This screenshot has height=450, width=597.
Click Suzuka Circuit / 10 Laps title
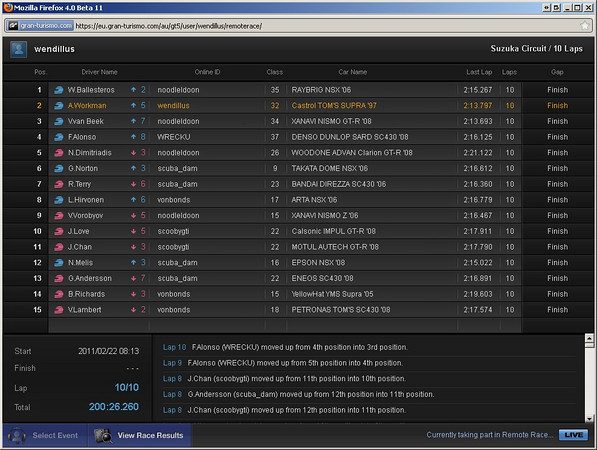tap(536, 49)
